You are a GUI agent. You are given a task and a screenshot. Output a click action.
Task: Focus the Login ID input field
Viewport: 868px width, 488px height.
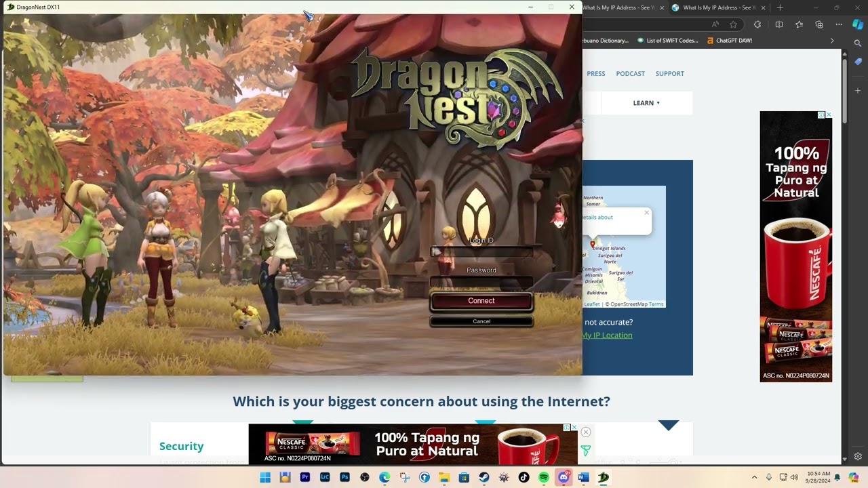[481, 252]
